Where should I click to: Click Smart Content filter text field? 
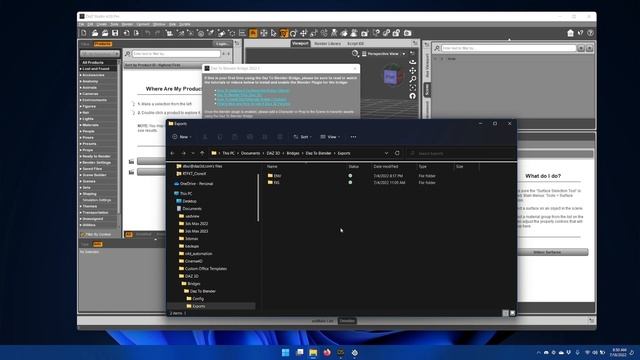(x=176, y=53)
